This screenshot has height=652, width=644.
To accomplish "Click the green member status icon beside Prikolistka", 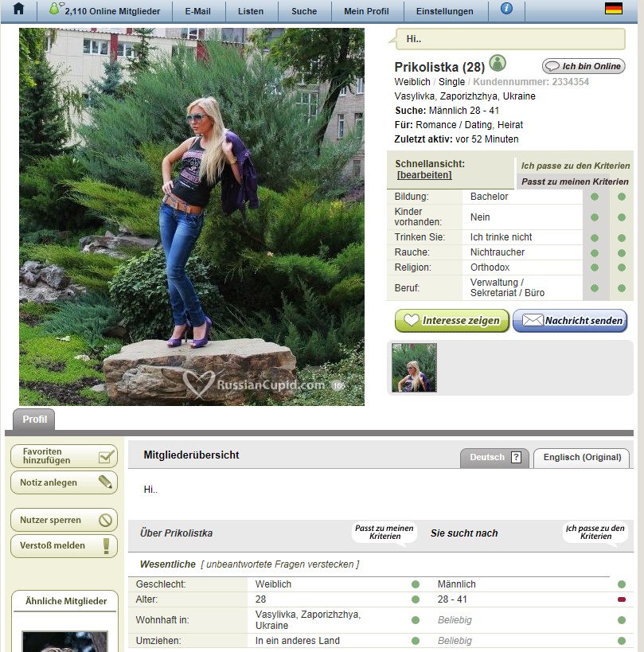I will [498, 63].
